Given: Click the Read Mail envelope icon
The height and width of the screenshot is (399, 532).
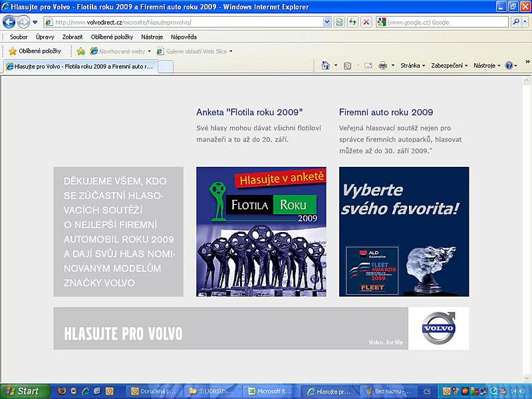Looking at the screenshot, I should [368, 65].
